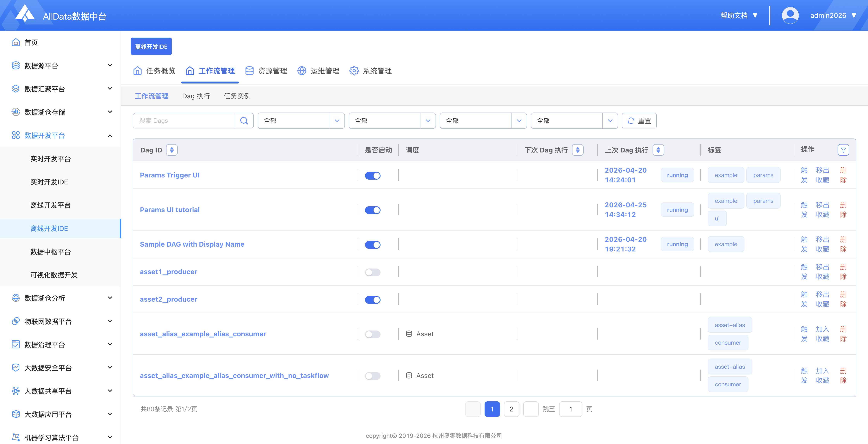Sort by Dag ID column arrows

pyautogui.click(x=172, y=150)
